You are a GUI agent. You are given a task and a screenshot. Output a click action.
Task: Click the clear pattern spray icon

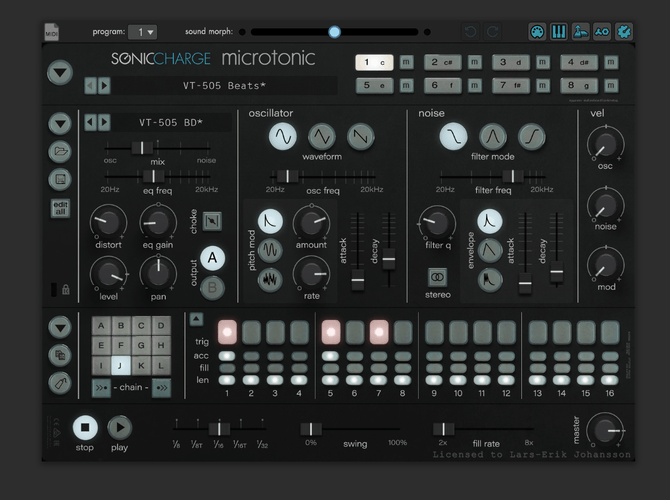click(60, 383)
